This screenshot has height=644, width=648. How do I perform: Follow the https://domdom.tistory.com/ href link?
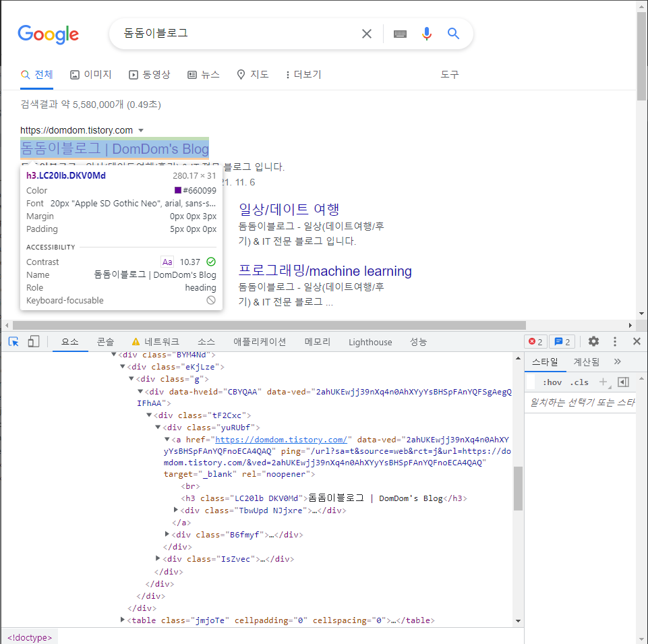point(281,440)
